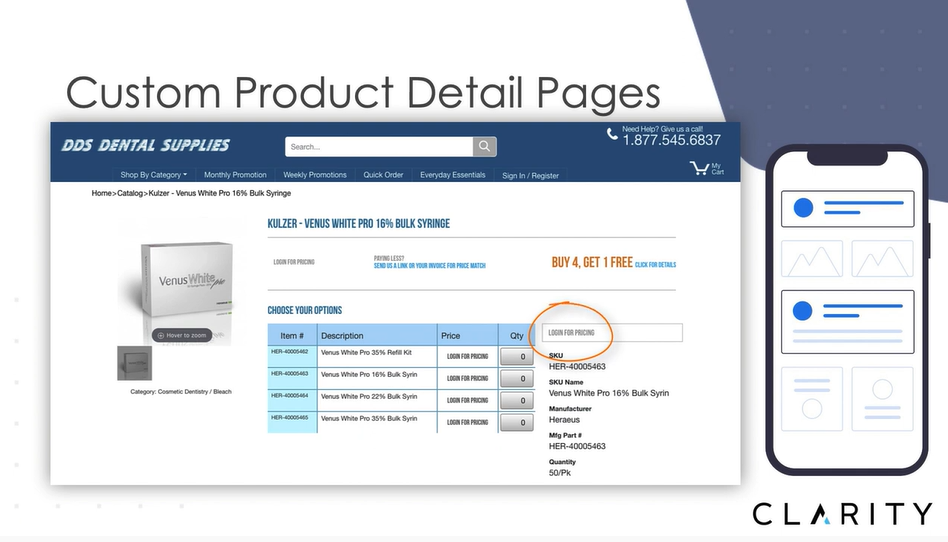The image size is (948, 542).
Task: Select the small product thumbnail image
Action: pos(134,363)
